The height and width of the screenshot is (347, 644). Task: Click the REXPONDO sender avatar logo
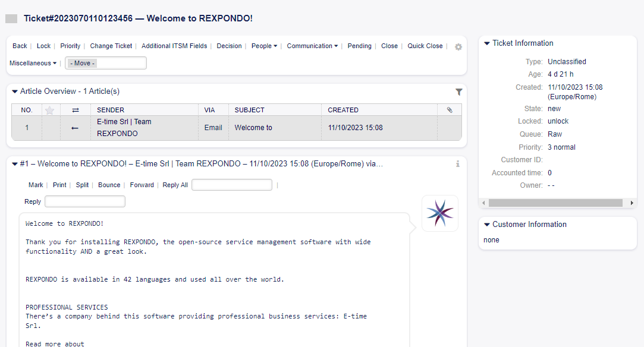coord(439,213)
